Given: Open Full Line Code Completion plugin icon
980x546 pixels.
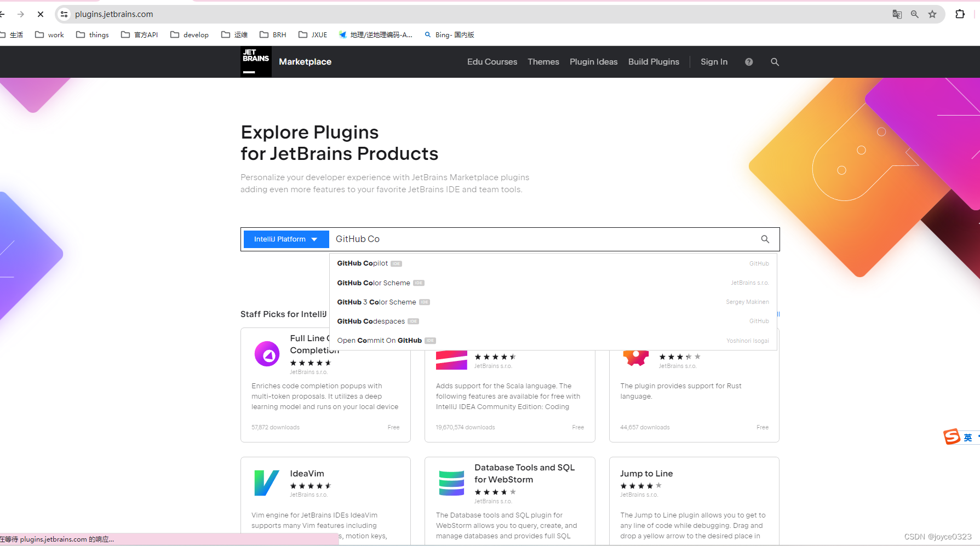Looking at the screenshot, I should pyautogui.click(x=267, y=354).
